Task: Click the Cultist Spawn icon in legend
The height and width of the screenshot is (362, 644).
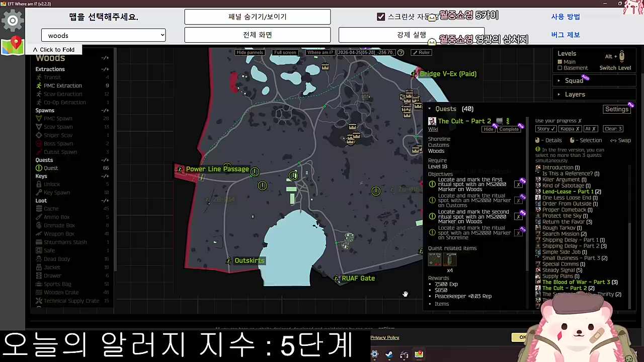Action: [x=39, y=152]
